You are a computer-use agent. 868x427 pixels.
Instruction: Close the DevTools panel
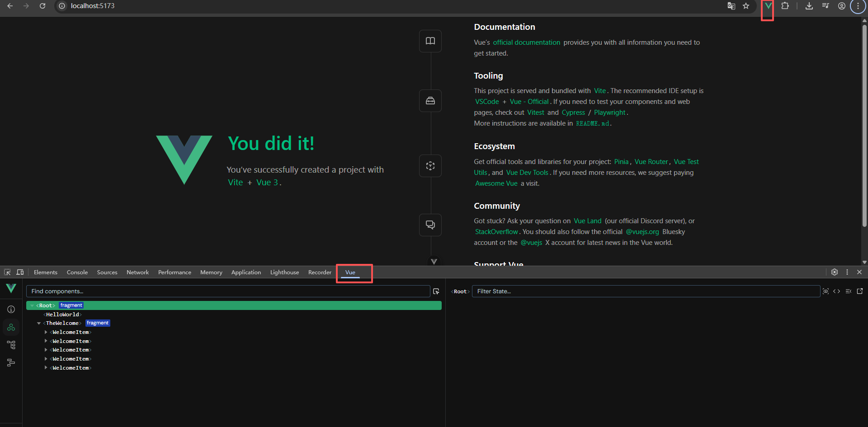click(x=859, y=272)
